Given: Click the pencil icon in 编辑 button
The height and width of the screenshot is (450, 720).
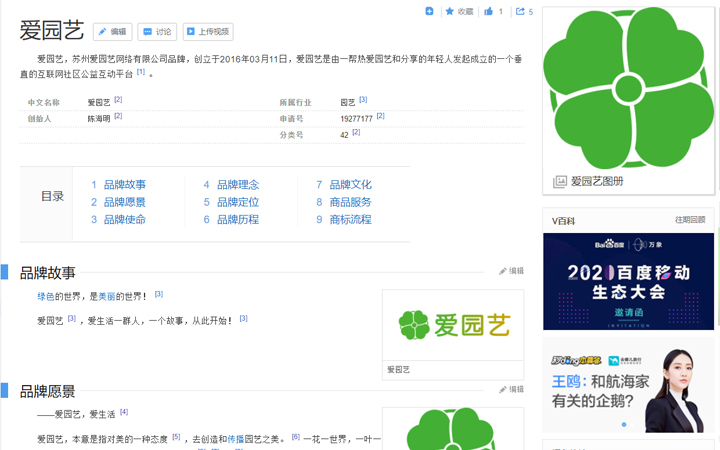Looking at the screenshot, I should (x=102, y=32).
